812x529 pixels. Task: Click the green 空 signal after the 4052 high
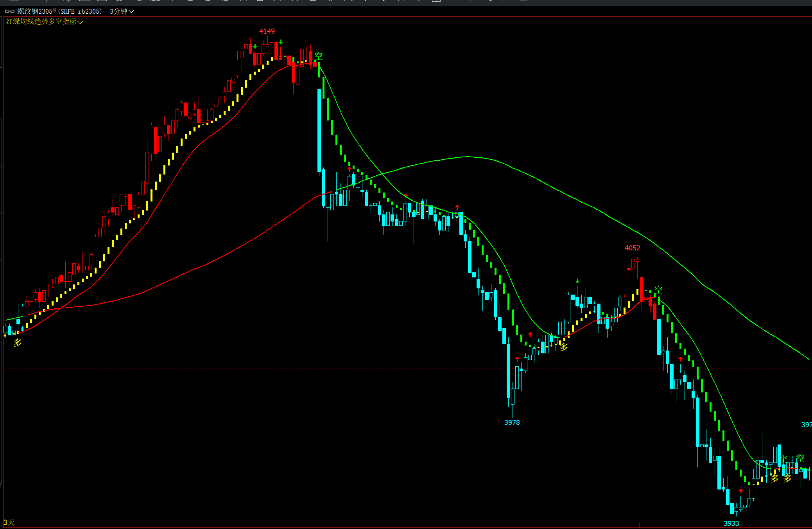click(658, 290)
